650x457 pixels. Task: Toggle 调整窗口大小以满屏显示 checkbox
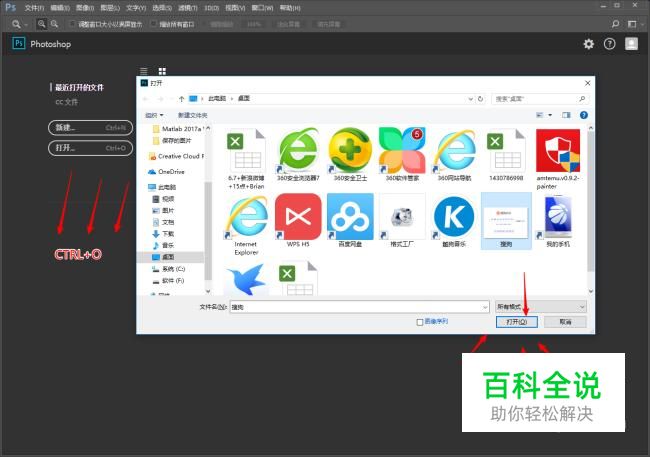click(x=73, y=24)
